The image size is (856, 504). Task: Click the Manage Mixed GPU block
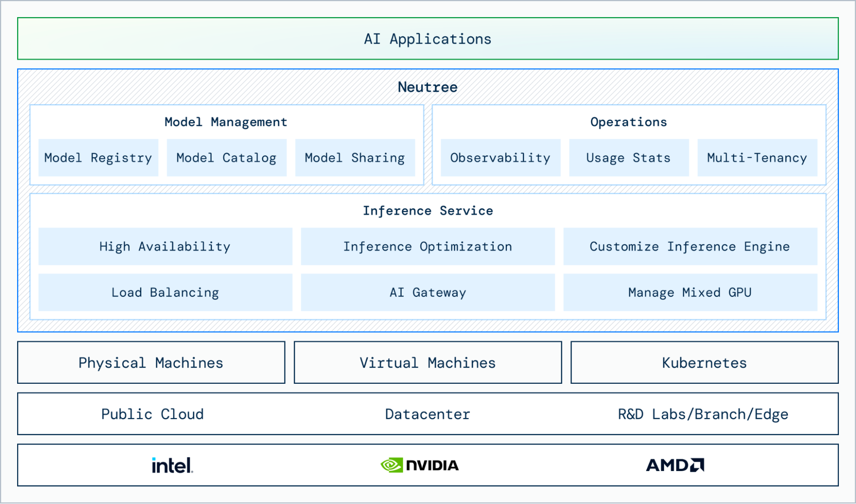click(689, 293)
